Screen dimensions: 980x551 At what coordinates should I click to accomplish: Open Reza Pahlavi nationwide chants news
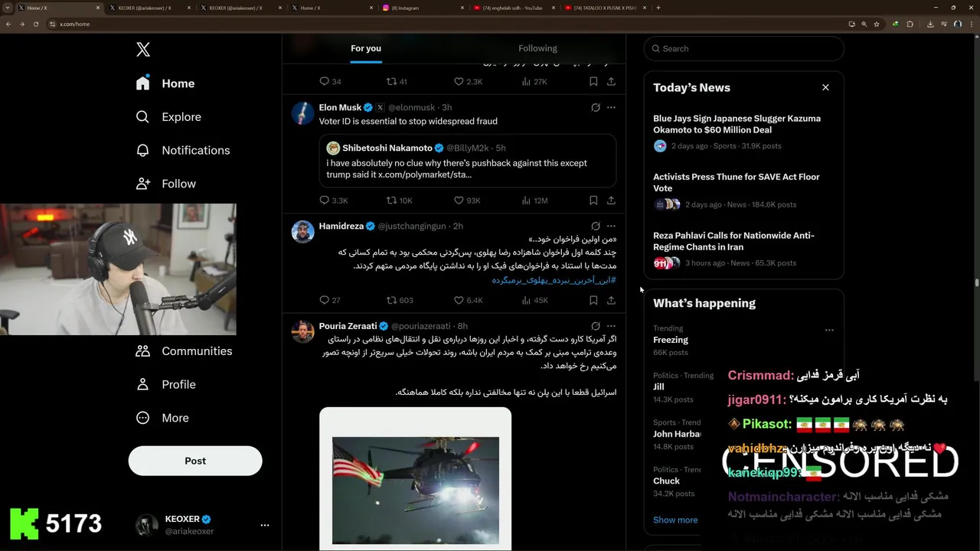click(x=743, y=249)
